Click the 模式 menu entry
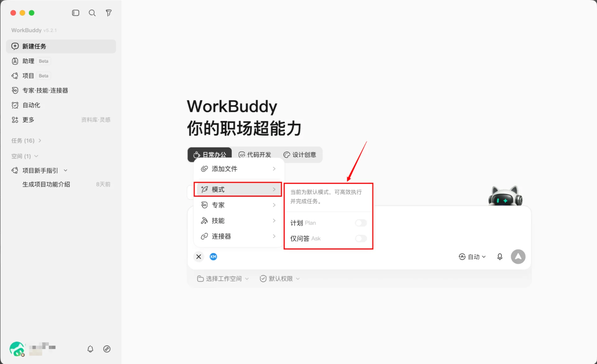 pyautogui.click(x=238, y=189)
